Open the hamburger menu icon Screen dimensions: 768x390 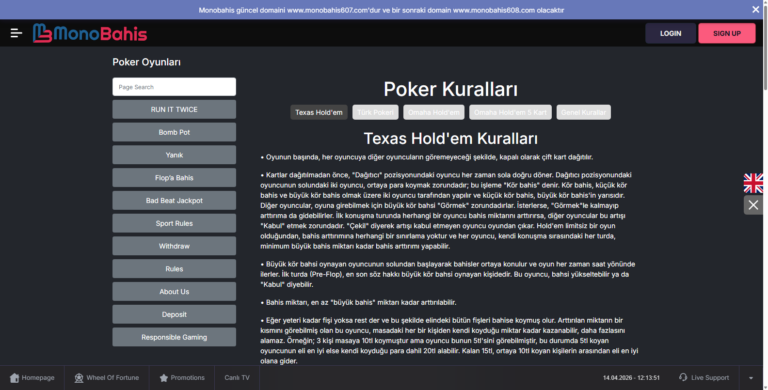pyautogui.click(x=16, y=33)
